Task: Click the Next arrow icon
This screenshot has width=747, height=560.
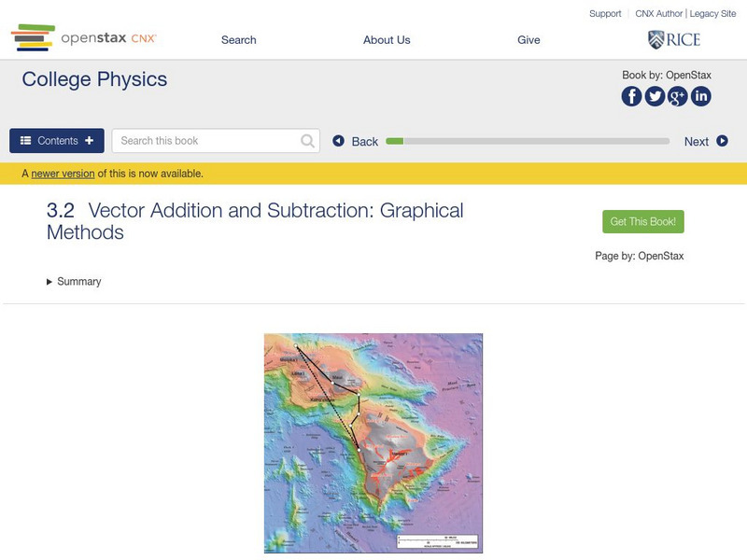Action: point(722,141)
